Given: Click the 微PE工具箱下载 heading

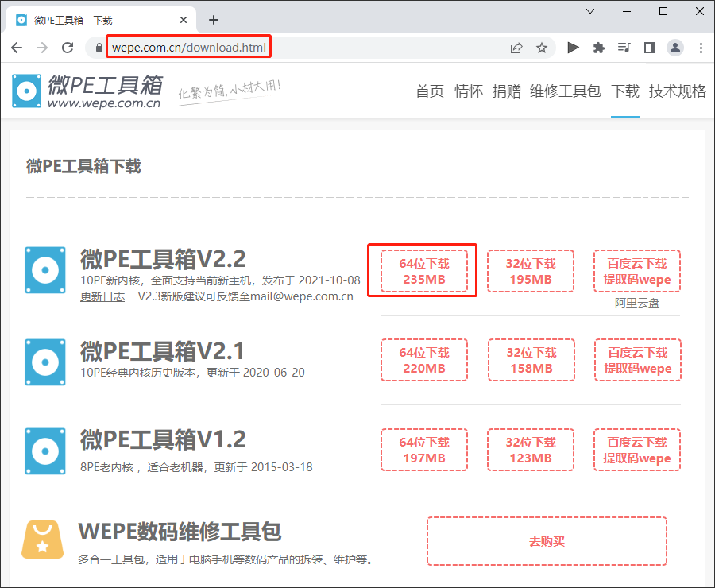Looking at the screenshot, I should (x=83, y=166).
